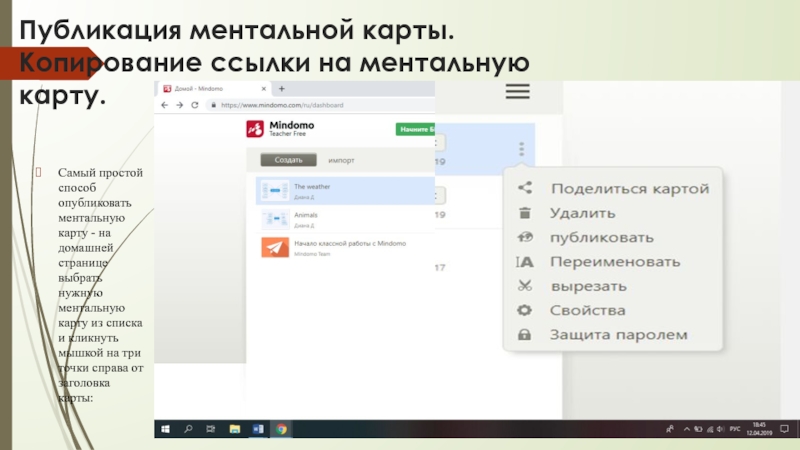Choose публиковать from the context menu

[601, 238]
